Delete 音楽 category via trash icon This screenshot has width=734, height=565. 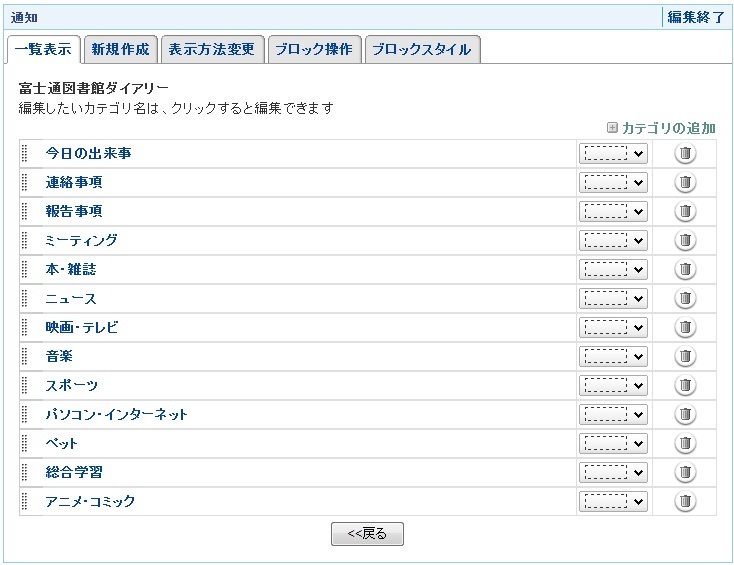(x=685, y=356)
